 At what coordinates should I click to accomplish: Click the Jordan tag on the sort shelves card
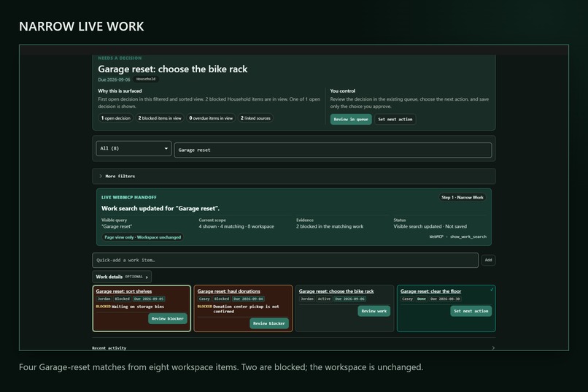coord(104,299)
